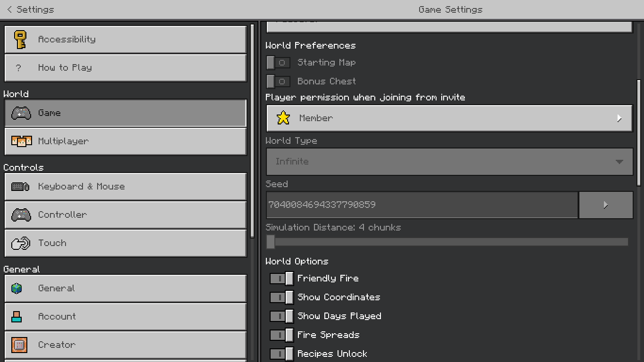Switch to the Account settings tab
This screenshot has width=644, height=362.
click(125, 317)
